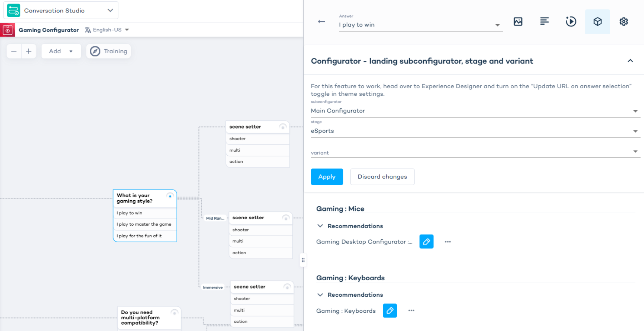Open the variant dropdown
The height and width of the screenshot is (331, 644).
475,152
